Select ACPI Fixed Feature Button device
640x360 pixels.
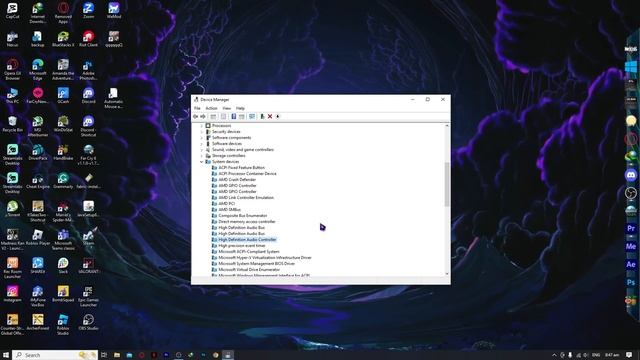[241, 168]
